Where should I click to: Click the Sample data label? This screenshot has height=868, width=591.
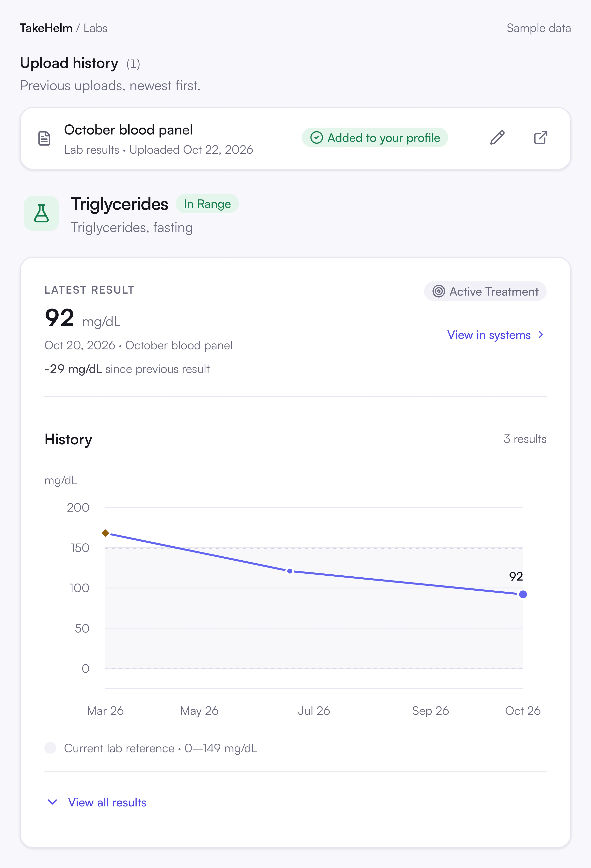point(539,28)
